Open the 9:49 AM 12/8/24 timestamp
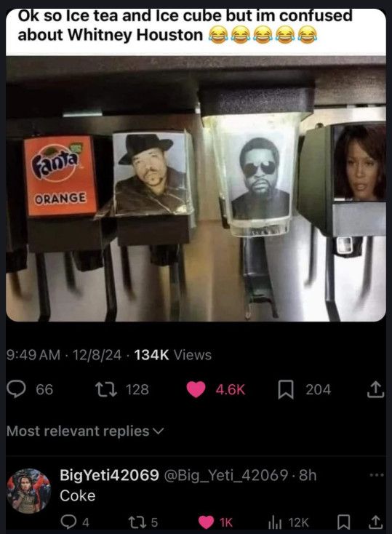 64,355
